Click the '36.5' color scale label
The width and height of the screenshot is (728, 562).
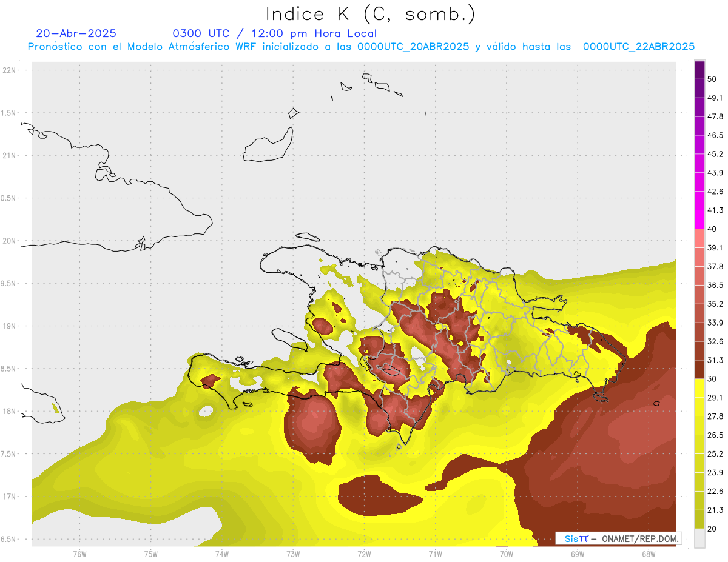coord(715,285)
